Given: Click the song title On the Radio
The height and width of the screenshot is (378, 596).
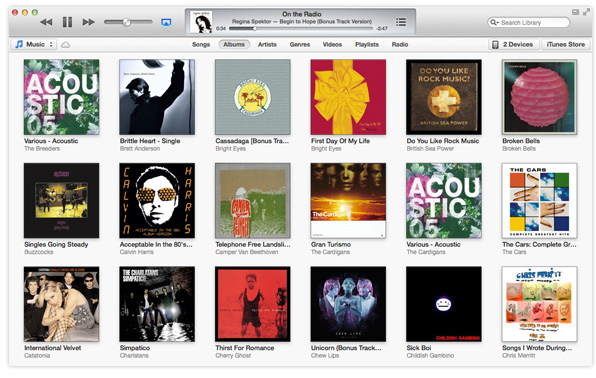Looking at the screenshot, I should 302,14.
